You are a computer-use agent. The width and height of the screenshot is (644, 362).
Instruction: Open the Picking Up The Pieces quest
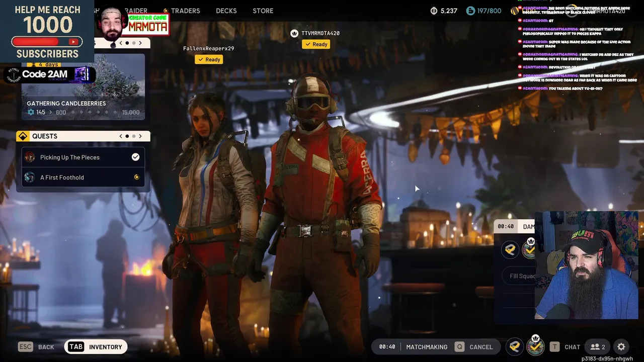click(x=83, y=157)
